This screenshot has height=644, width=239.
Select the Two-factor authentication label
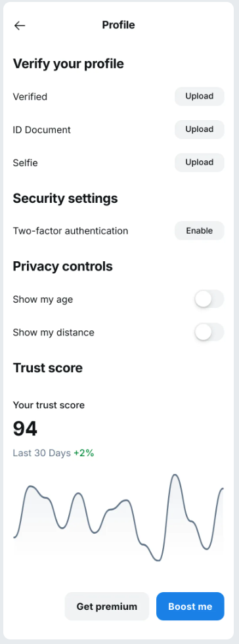(70, 231)
